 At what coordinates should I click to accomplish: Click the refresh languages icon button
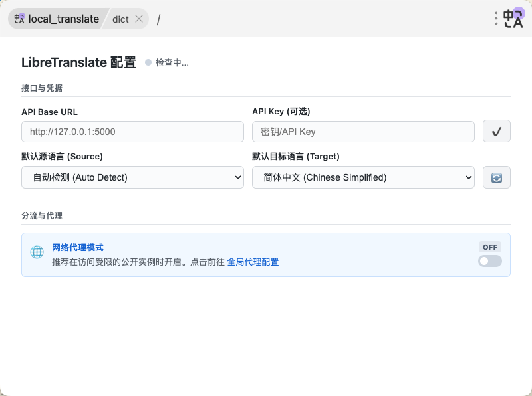[x=496, y=177]
